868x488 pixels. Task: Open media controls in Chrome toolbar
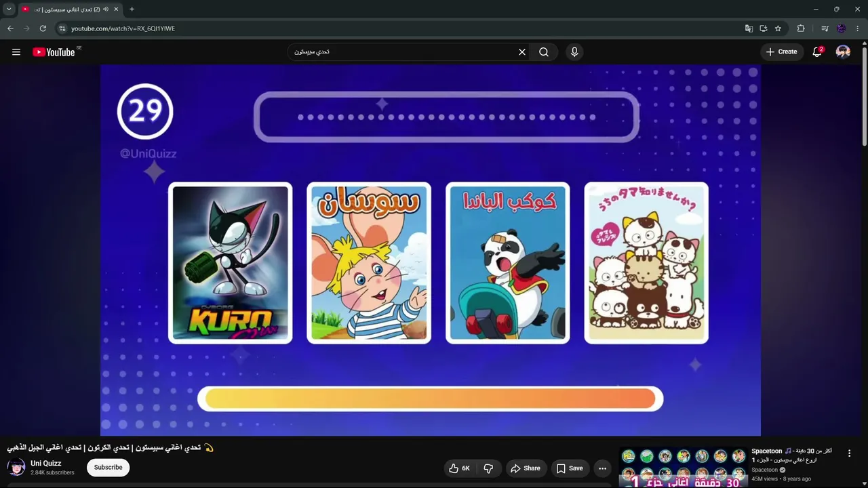click(x=825, y=28)
